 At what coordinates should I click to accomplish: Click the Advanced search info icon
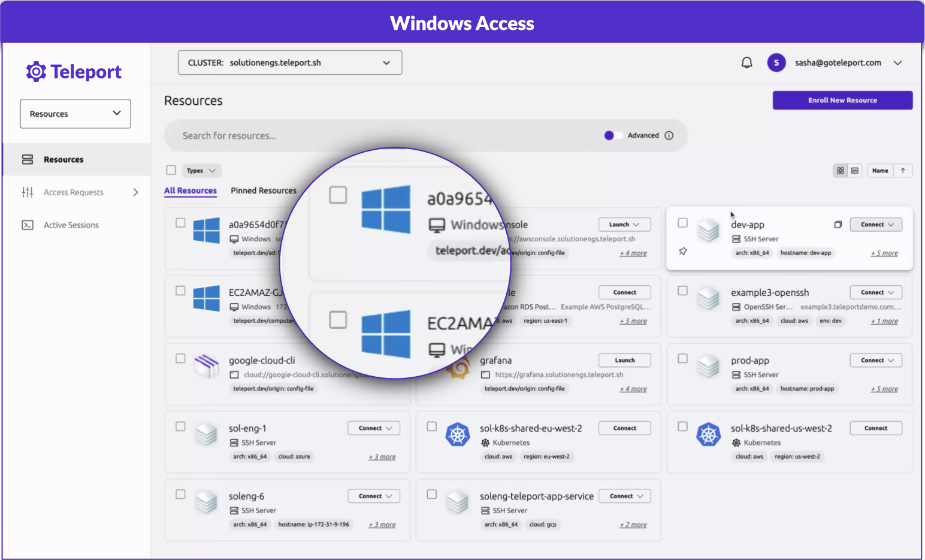(x=669, y=135)
